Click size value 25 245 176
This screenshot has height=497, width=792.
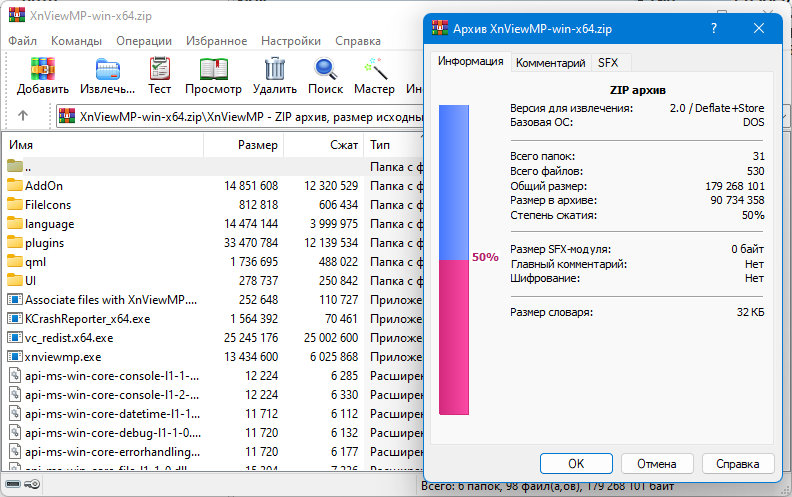tap(251, 338)
